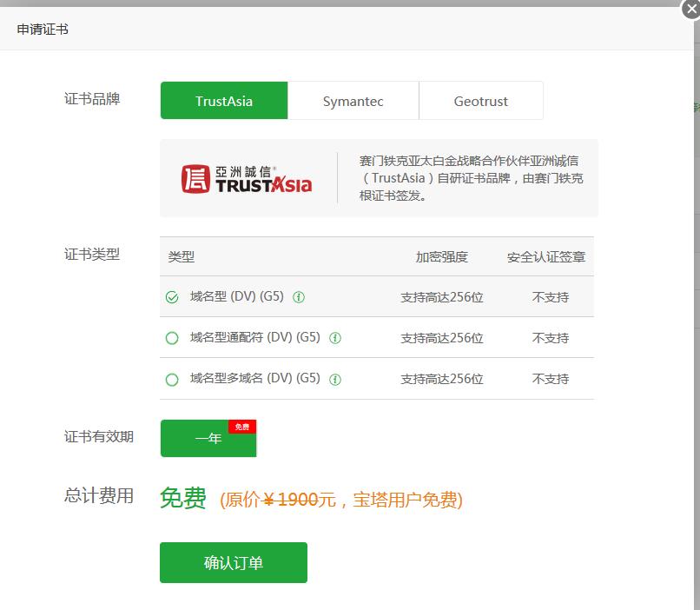Click 不支持 in the 域名型 (DV) row
700x610 pixels.
click(551, 297)
